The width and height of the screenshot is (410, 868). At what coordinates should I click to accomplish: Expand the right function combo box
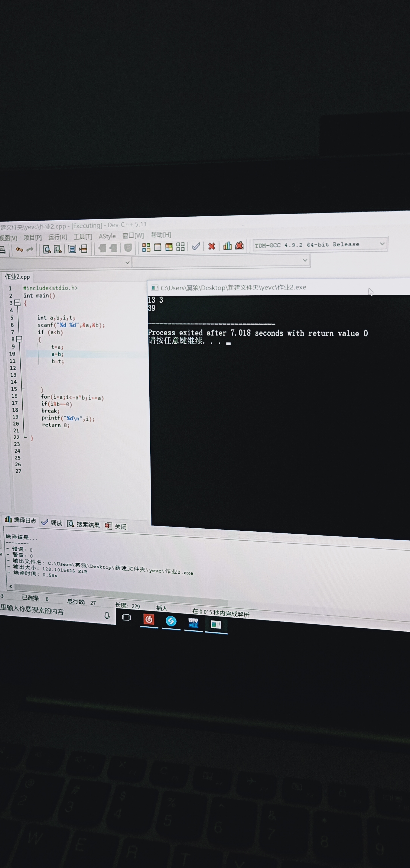tap(305, 260)
